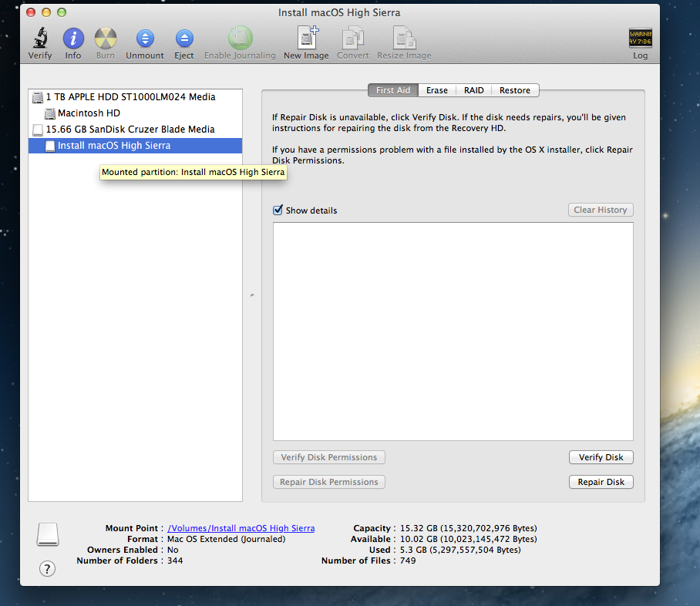Click the window title Install macOS High Sierra

click(x=339, y=12)
